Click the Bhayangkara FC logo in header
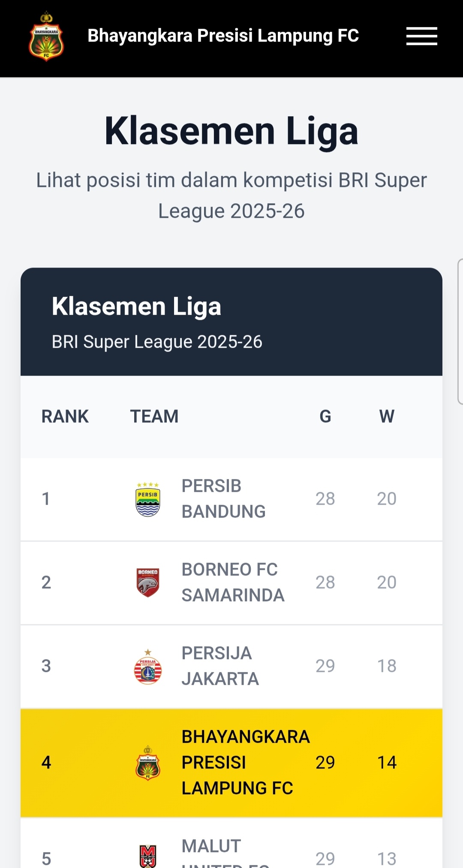The height and width of the screenshot is (868, 463). (x=46, y=37)
